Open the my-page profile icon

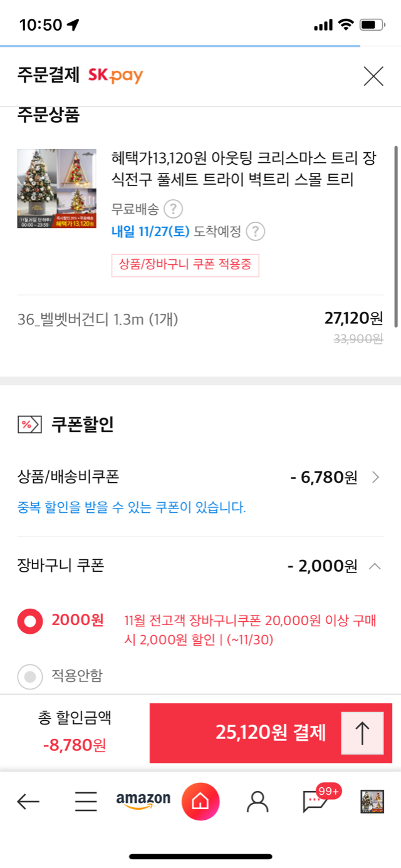(x=258, y=801)
